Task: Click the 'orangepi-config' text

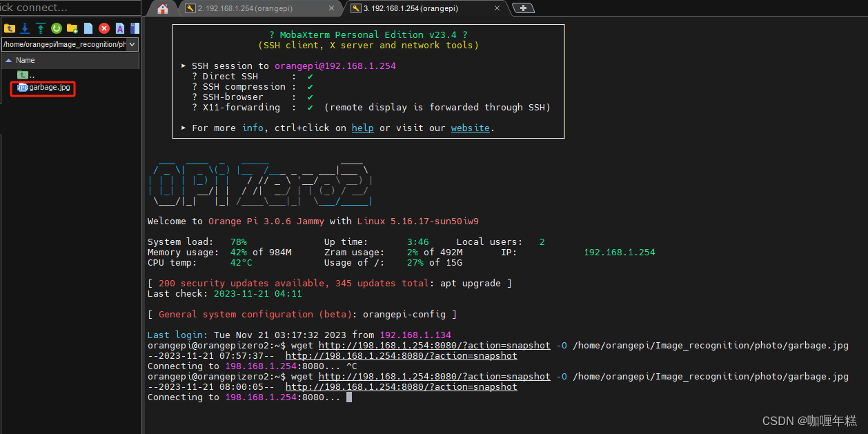Action: pos(404,314)
